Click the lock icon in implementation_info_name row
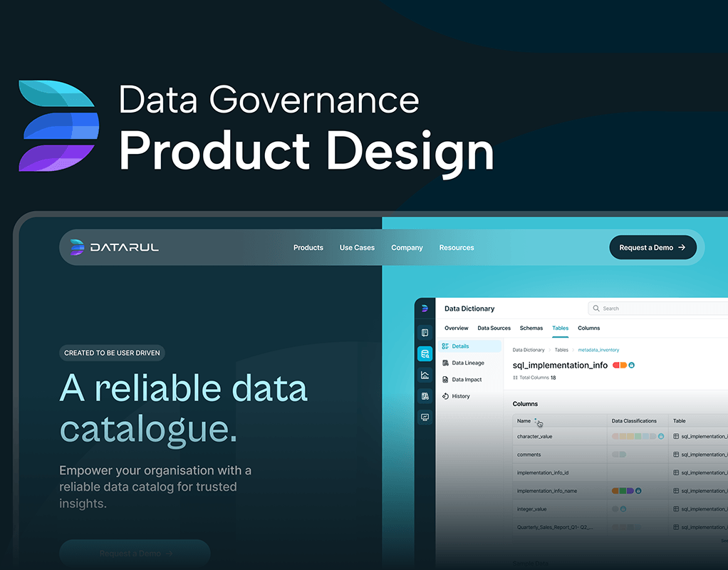Image resolution: width=728 pixels, height=570 pixels. pos(638,491)
